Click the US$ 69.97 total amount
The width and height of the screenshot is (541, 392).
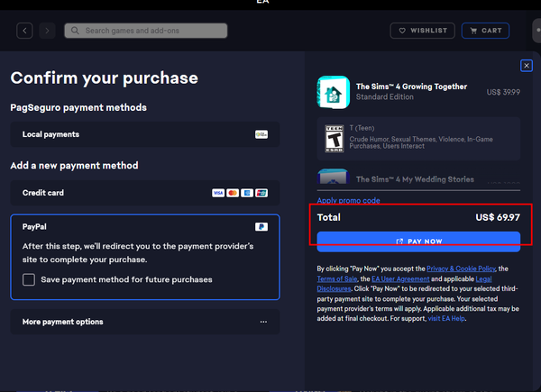point(498,217)
